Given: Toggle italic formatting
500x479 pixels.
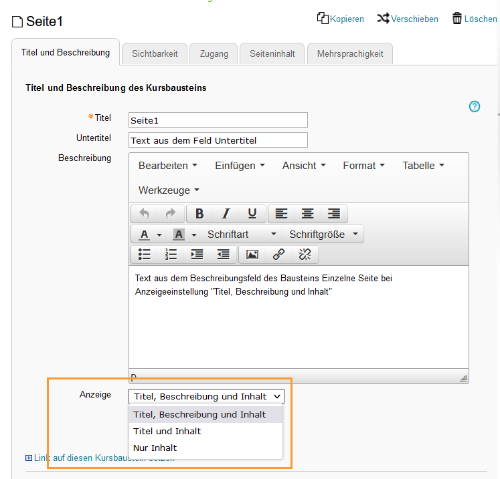Looking at the screenshot, I should click(226, 213).
